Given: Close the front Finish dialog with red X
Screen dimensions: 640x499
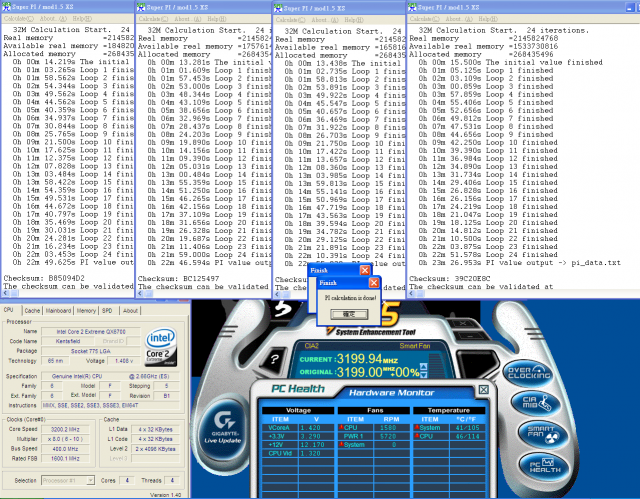Looking at the screenshot, I should [x=373, y=283].
